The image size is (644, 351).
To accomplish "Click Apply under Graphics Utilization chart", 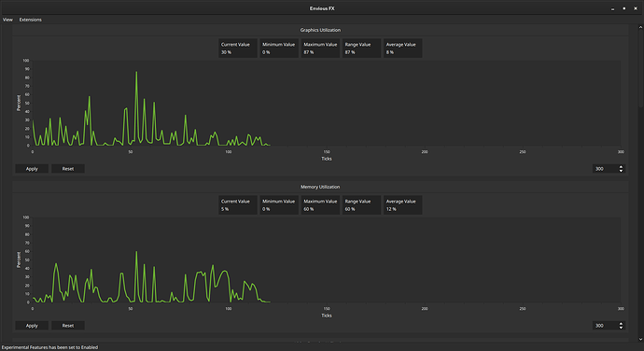I will (x=32, y=169).
